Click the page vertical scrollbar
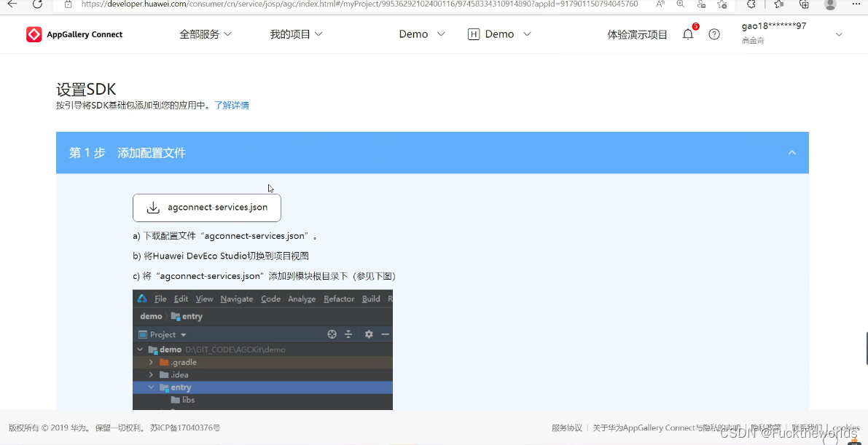This screenshot has height=445, width=868. click(x=866, y=348)
